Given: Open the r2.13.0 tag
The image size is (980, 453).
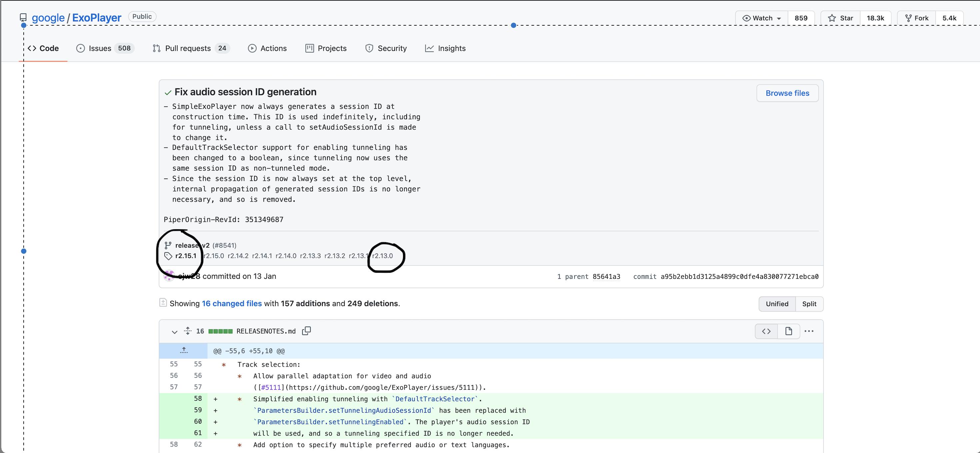Looking at the screenshot, I should [383, 256].
